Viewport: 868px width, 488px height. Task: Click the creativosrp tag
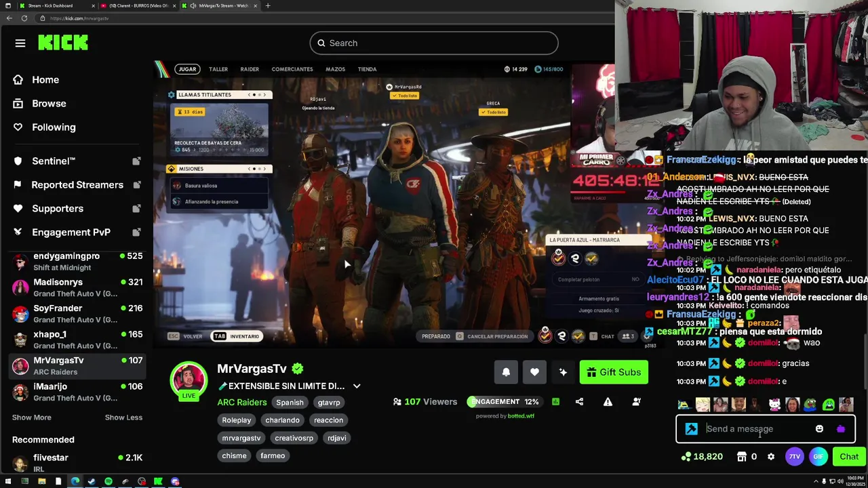point(294,438)
